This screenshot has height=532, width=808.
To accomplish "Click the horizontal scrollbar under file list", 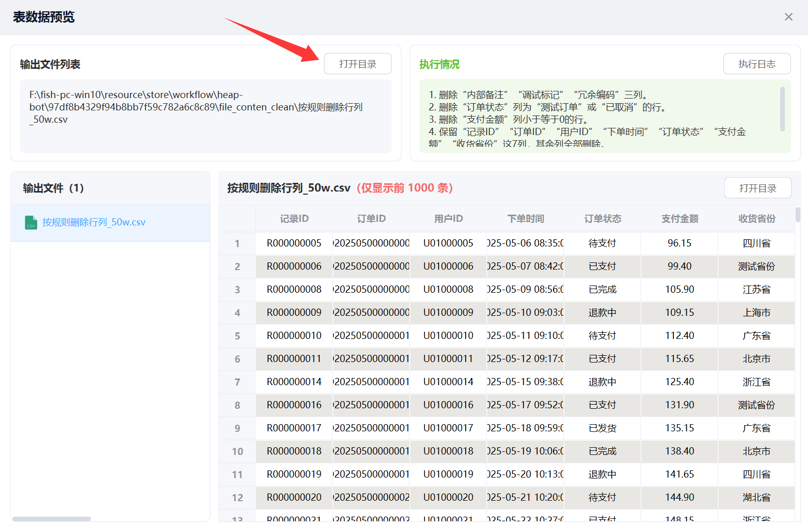I will click(x=51, y=519).
